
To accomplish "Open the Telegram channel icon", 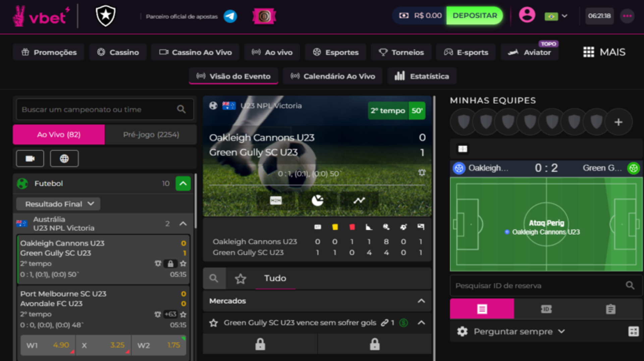I will [230, 16].
